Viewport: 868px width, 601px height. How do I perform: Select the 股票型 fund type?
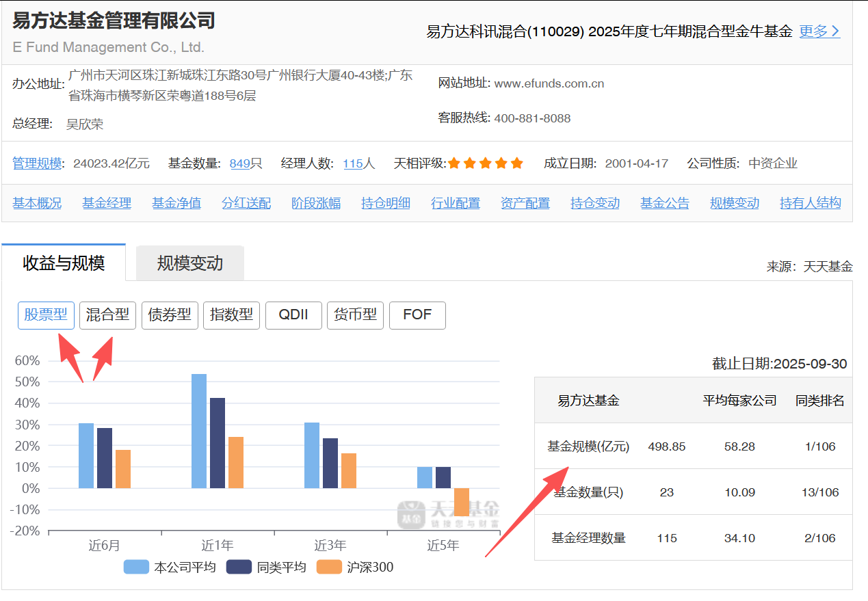[x=46, y=315]
